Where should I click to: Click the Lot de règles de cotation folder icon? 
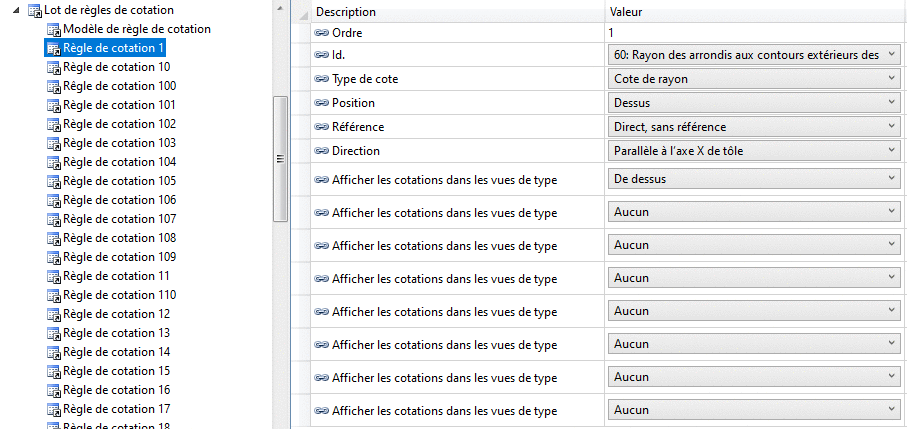[x=35, y=10]
